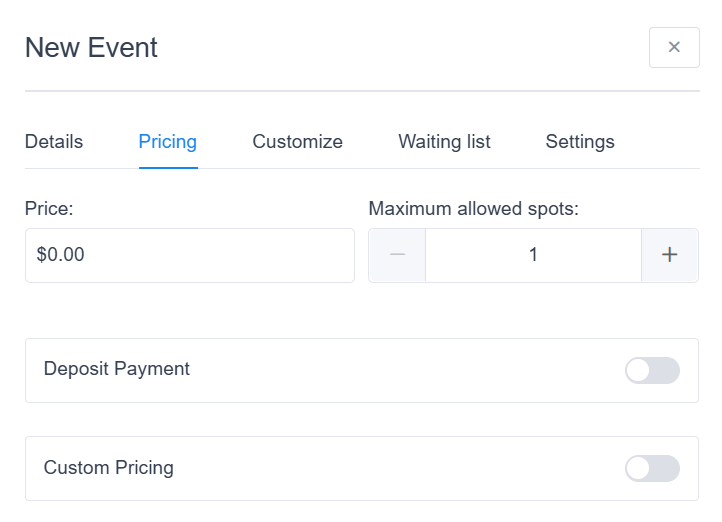The height and width of the screenshot is (522, 722).
Task: Close the New Event dialog
Action: [x=674, y=47]
